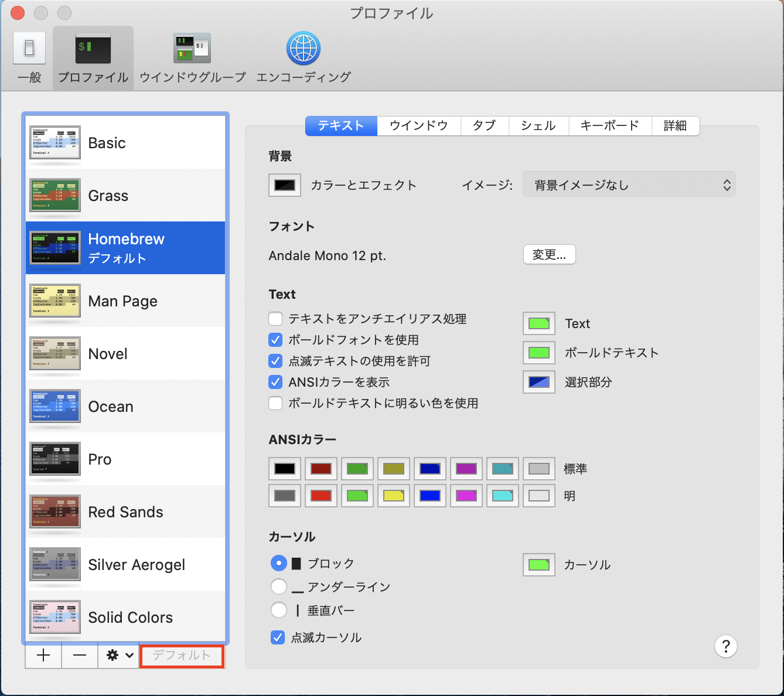784x696 pixels.
Task: Switch to the シェル tab
Action: coord(538,125)
